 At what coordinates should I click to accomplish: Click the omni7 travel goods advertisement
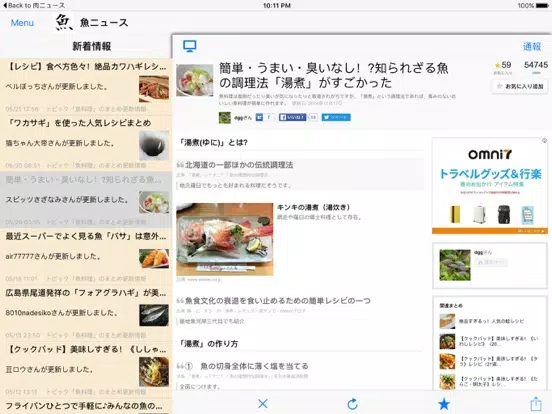tap(490, 186)
